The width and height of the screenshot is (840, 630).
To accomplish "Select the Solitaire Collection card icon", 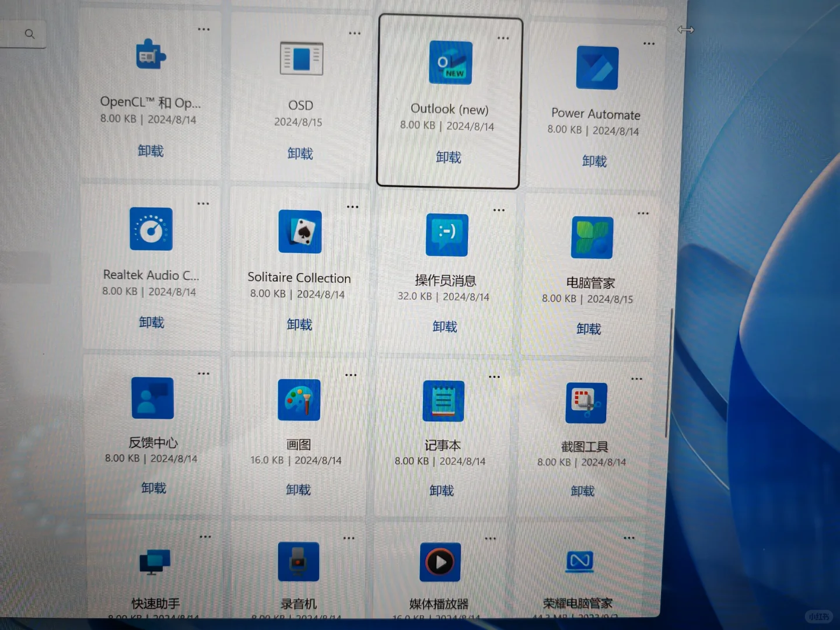I will click(x=300, y=232).
